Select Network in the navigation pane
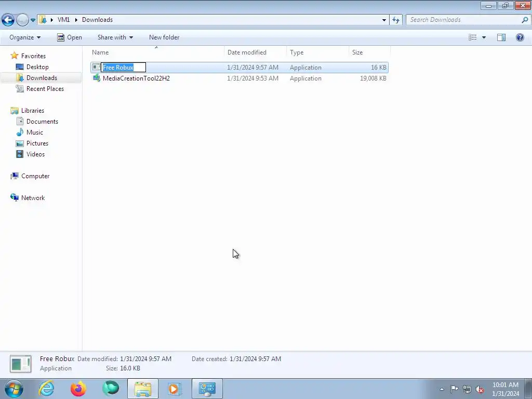Image resolution: width=532 pixels, height=399 pixels. pos(33,198)
